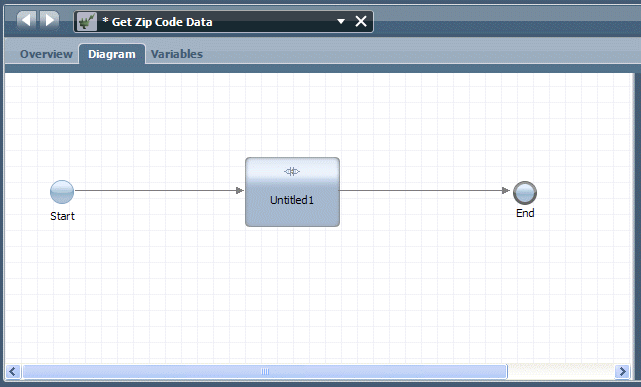Click the horizontal scrollbar thumb
Screen dimensions: 641x387
click(265, 371)
